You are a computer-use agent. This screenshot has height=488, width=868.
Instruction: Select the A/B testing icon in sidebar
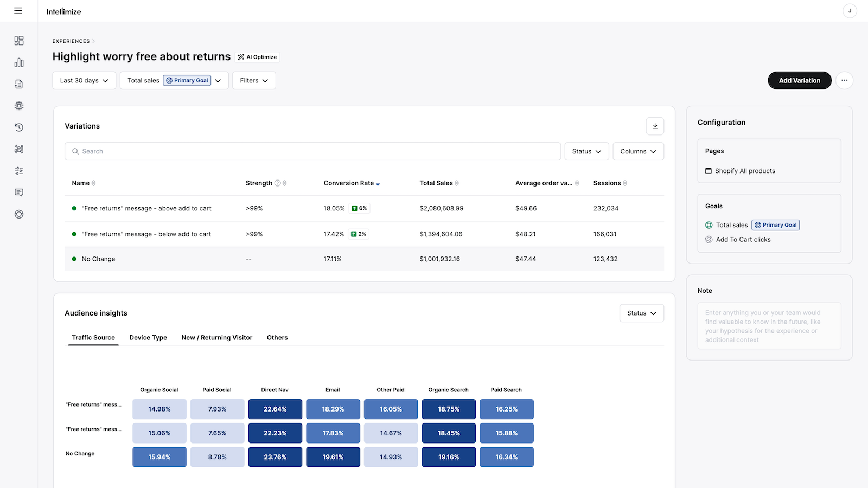pyautogui.click(x=19, y=149)
